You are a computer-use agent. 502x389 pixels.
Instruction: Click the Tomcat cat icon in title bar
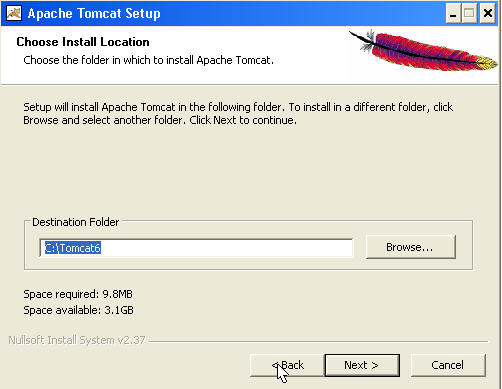point(14,13)
